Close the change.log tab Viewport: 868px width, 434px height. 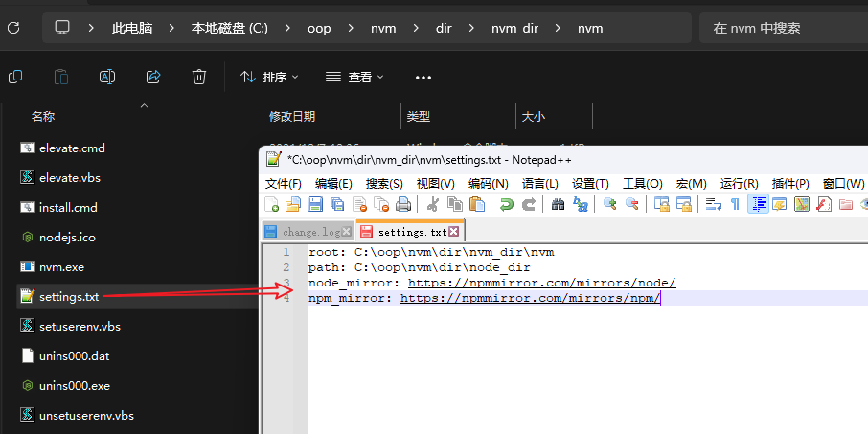pyautogui.click(x=347, y=232)
